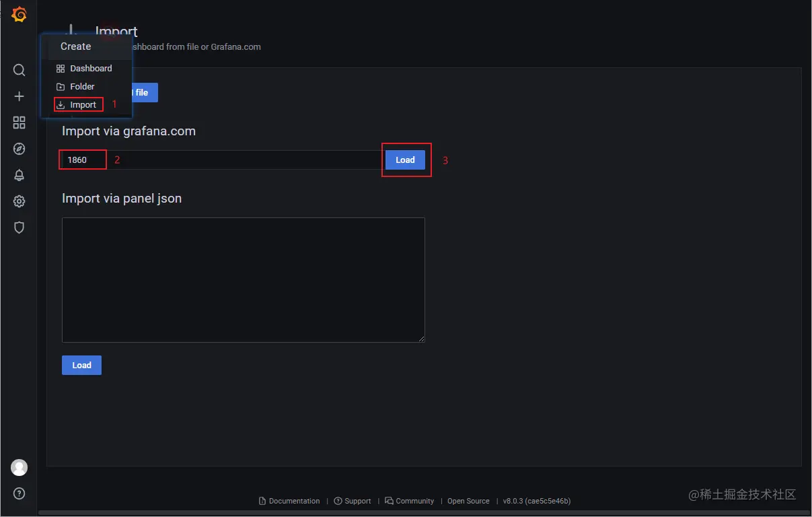Open the Open Source footer link

click(x=468, y=501)
